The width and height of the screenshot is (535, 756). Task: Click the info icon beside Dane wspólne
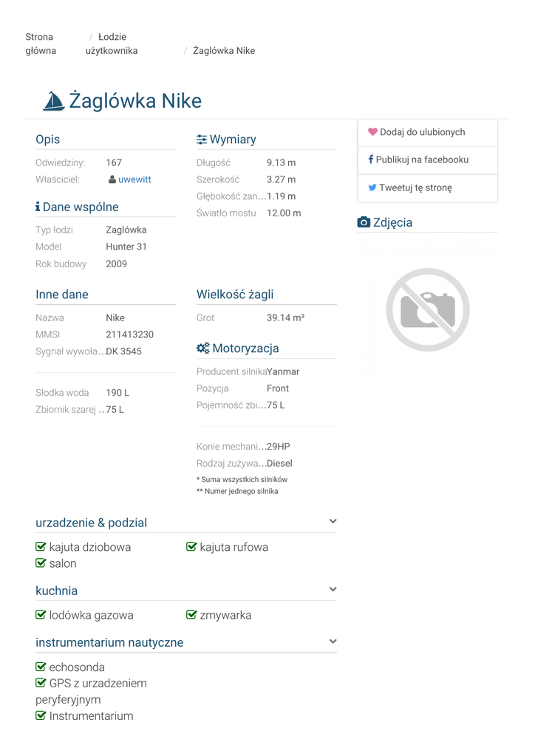click(38, 207)
